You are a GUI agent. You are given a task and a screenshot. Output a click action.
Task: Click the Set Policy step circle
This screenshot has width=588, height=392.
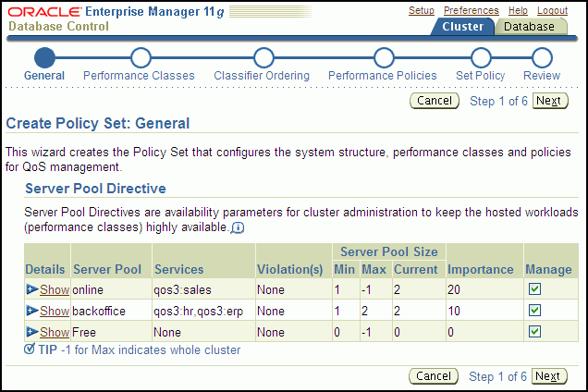pyautogui.click(x=480, y=58)
